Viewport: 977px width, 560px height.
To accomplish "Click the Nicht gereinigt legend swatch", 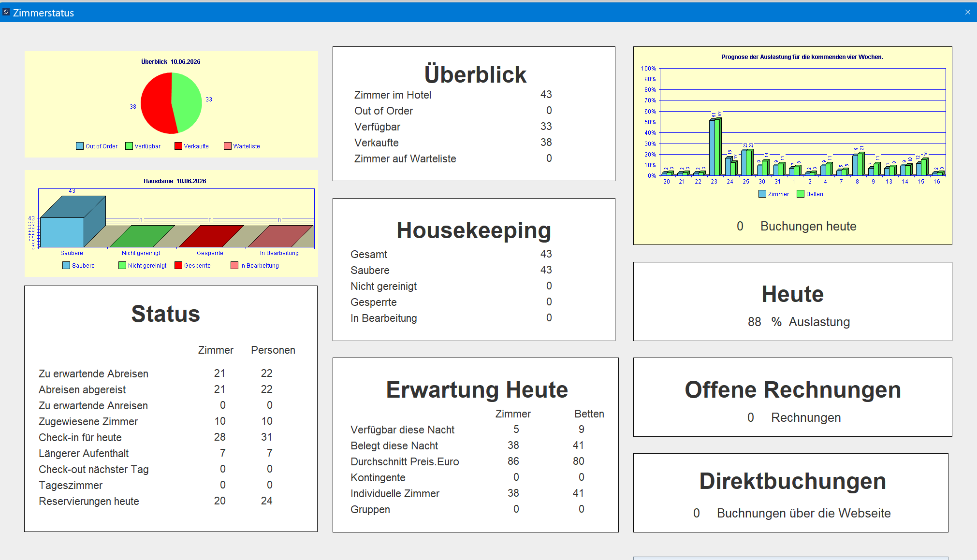I will tap(122, 265).
